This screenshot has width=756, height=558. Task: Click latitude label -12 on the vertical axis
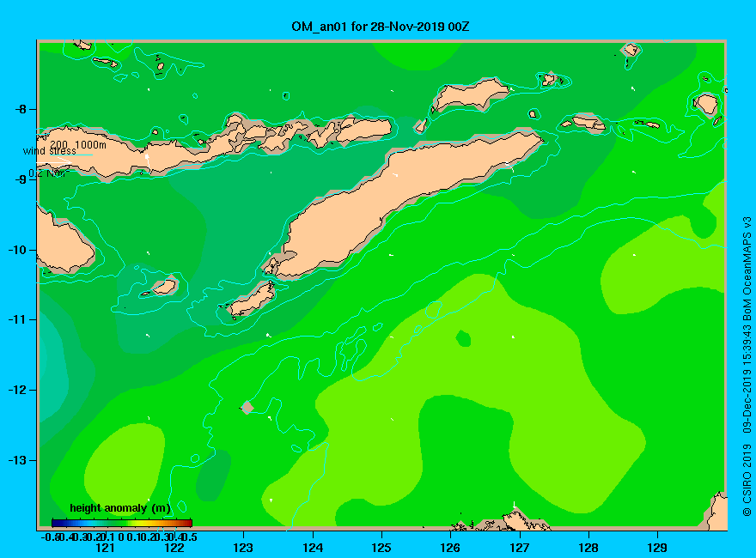coord(18,391)
